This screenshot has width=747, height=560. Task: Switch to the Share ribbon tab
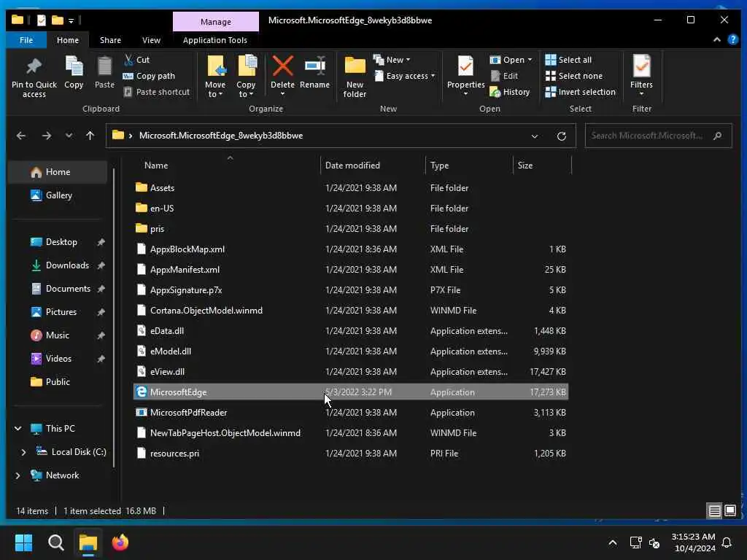110,40
